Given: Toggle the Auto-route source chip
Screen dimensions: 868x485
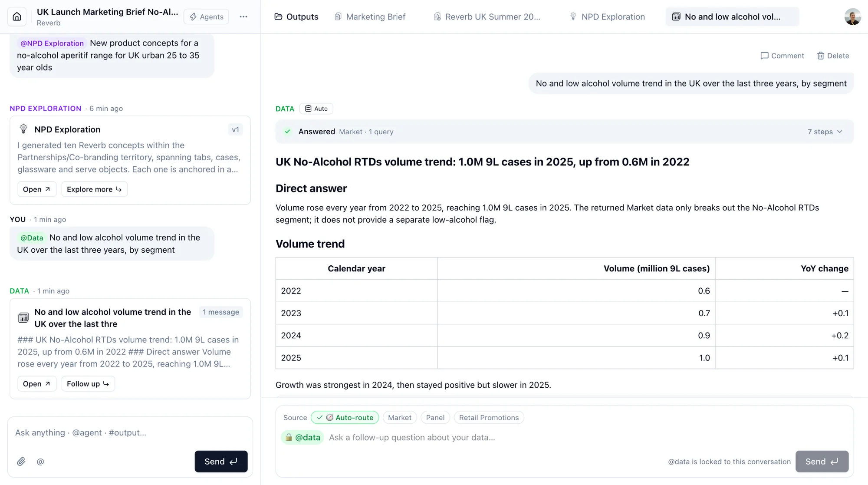Looking at the screenshot, I should point(345,417).
